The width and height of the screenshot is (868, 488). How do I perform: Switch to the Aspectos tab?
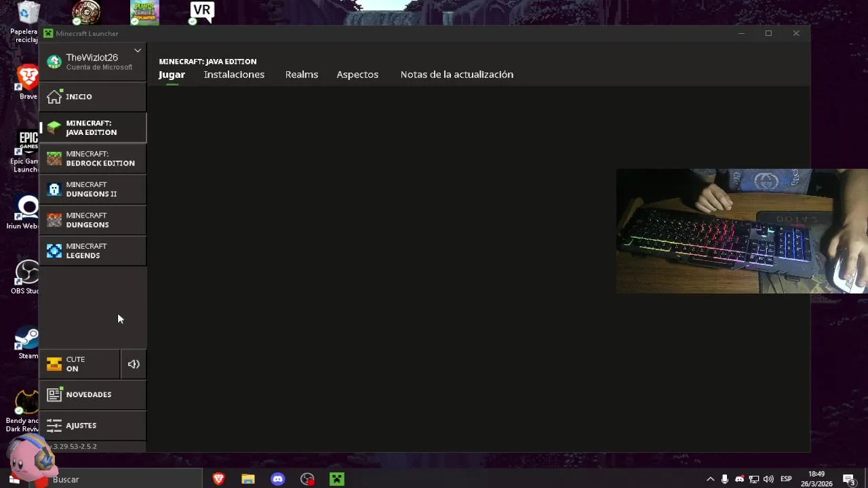(357, 75)
